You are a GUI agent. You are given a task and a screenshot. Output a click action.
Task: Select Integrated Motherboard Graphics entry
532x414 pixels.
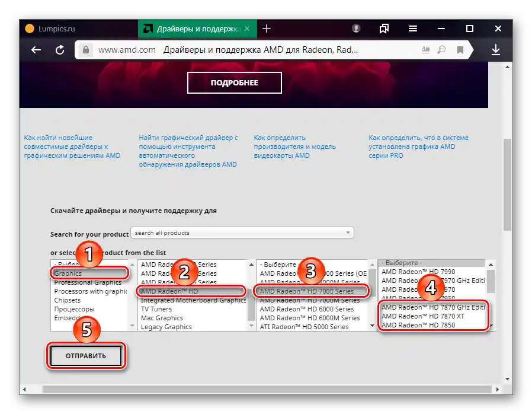(193, 300)
